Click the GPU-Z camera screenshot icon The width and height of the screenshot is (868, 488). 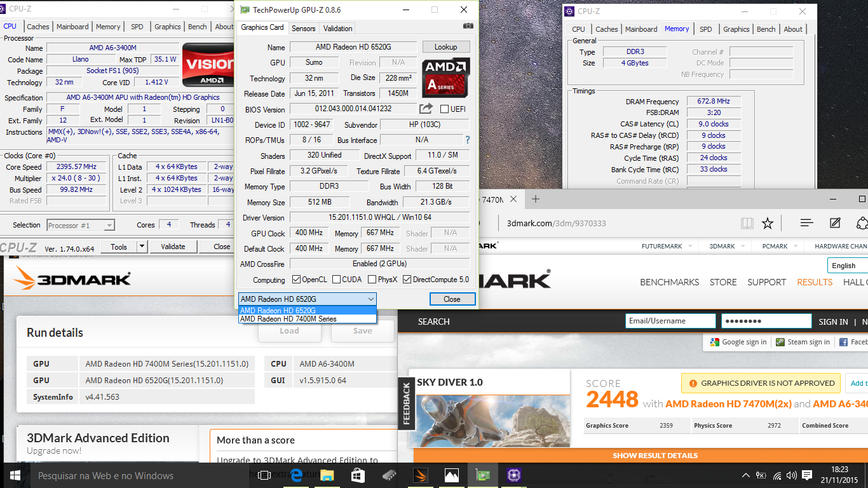pyautogui.click(x=468, y=26)
